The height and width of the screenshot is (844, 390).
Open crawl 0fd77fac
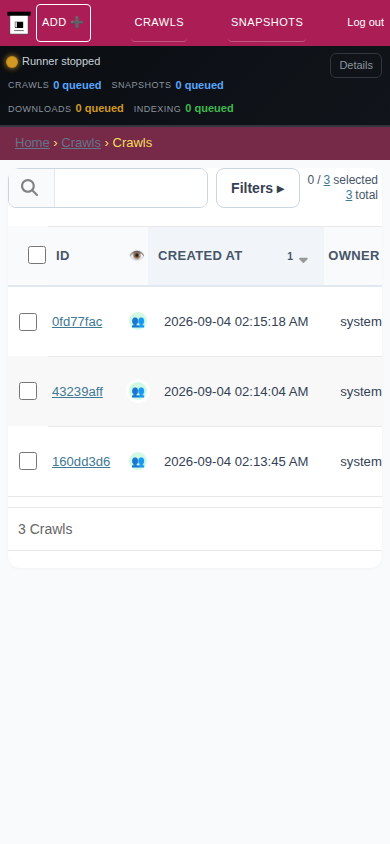77,322
